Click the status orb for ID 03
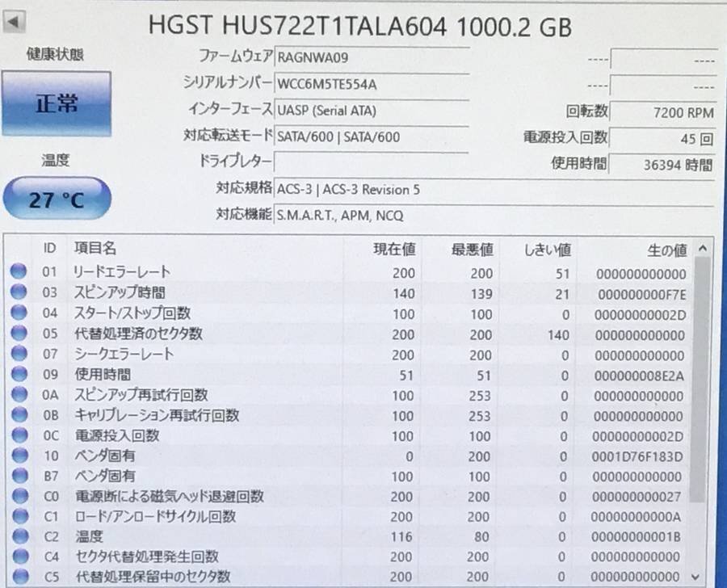Image resolution: width=727 pixels, height=588 pixels. pyautogui.click(x=19, y=292)
